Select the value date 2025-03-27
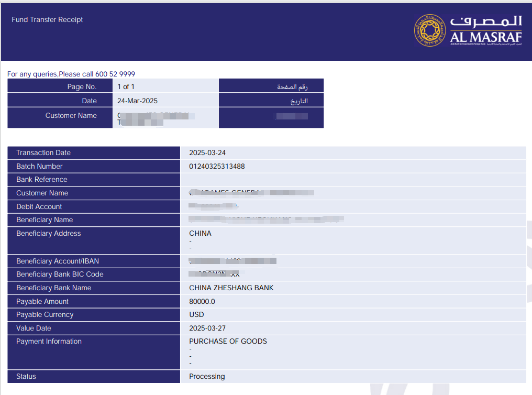 pyautogui.click(x=207, y=328)
